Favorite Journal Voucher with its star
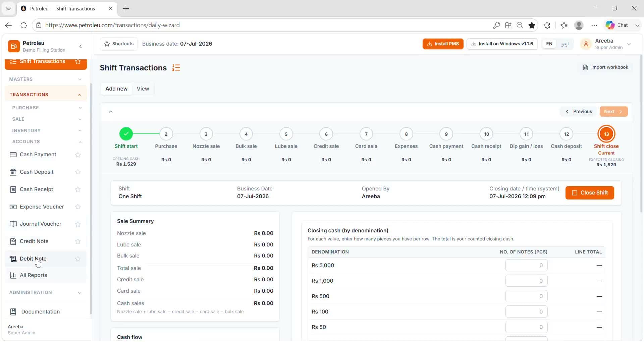The image size is (644, 342). click(78, 224)
